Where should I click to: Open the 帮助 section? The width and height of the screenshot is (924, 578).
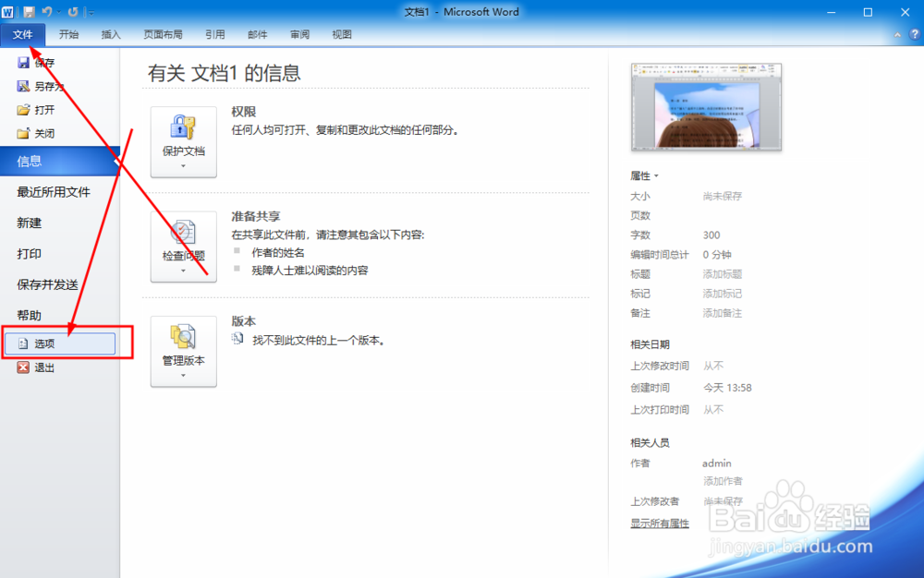[x=30, y=316]
